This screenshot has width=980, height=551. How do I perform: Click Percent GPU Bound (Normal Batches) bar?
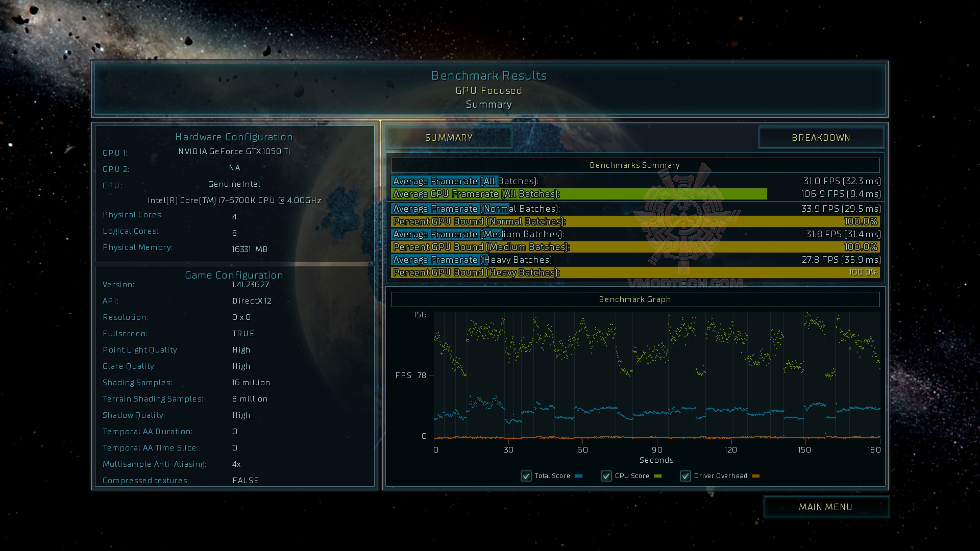634,221
